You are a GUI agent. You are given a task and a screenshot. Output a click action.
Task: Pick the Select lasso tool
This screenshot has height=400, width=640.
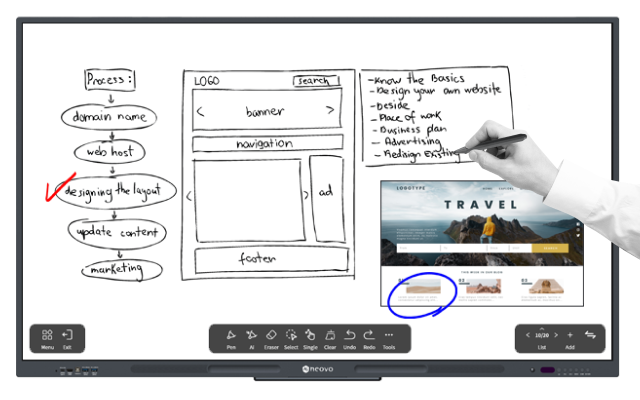tap(291, 336)
